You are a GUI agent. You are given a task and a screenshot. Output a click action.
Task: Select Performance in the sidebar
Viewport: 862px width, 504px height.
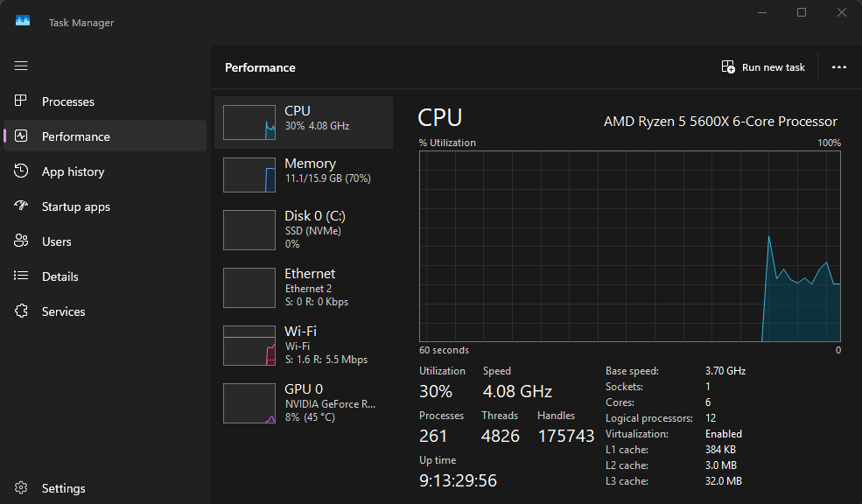point(105,136)
